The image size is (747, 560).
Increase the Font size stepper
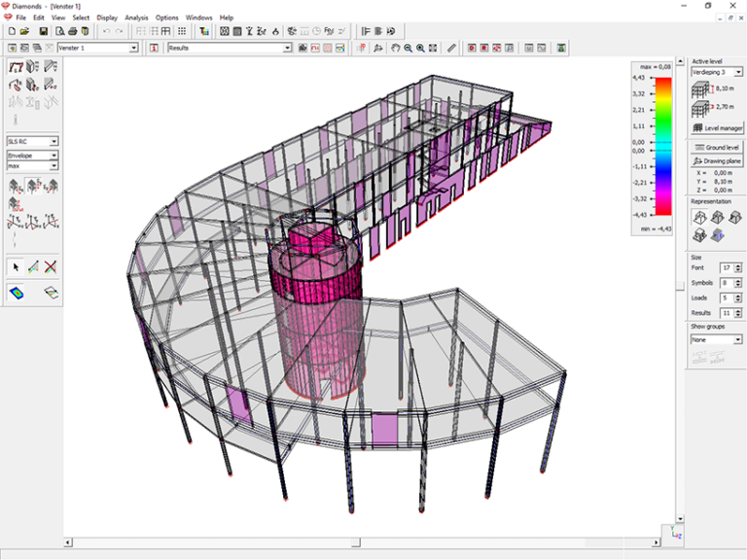tap(738, 264)
